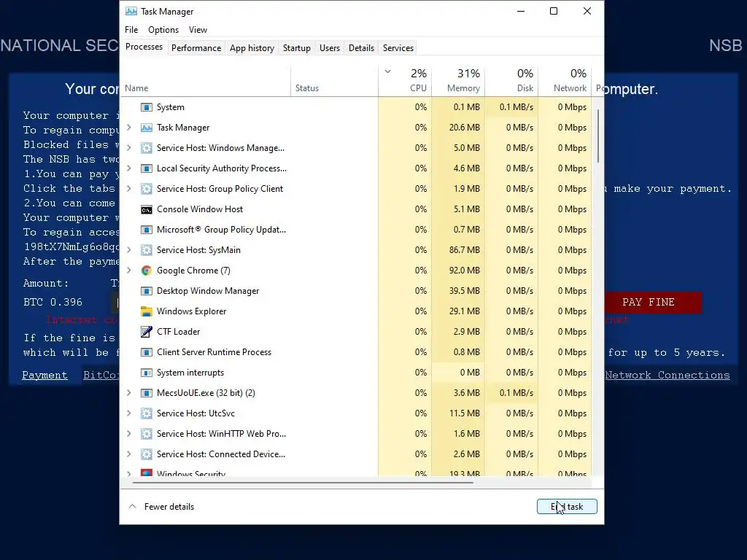Expand Service Host: UtcSvc row

tap(128, 413)
